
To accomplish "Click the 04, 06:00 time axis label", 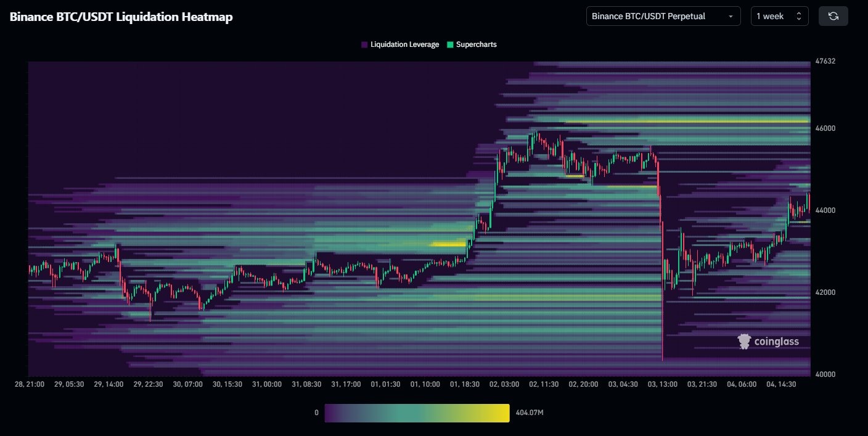I will pos(742,384).
